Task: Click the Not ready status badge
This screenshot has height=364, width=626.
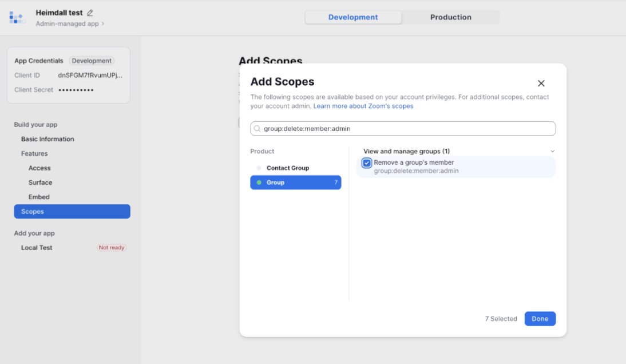Action: click(112, 247)
